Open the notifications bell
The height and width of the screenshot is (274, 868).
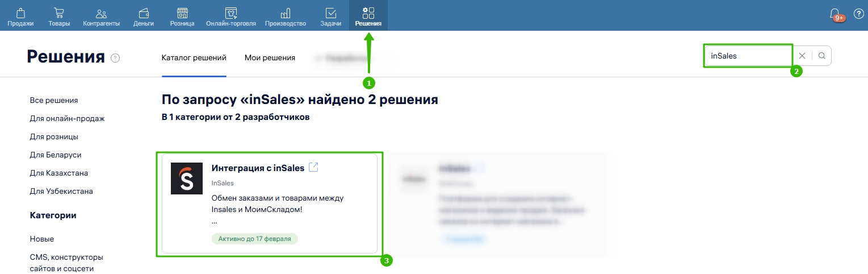coord(835,14)
